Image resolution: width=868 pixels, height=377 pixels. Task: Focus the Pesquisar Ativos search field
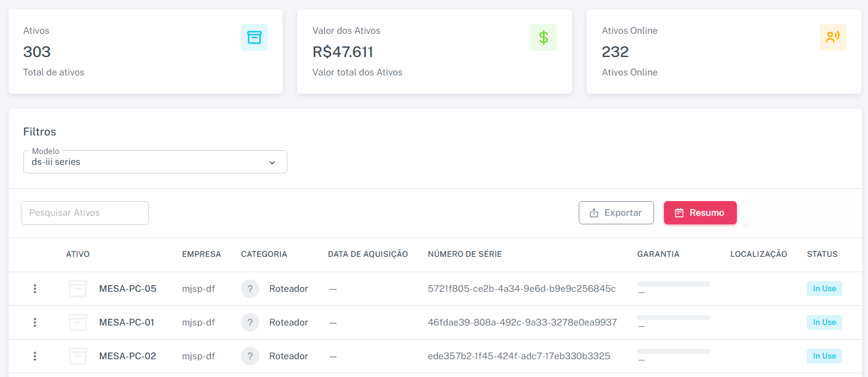tap(85, 213)
